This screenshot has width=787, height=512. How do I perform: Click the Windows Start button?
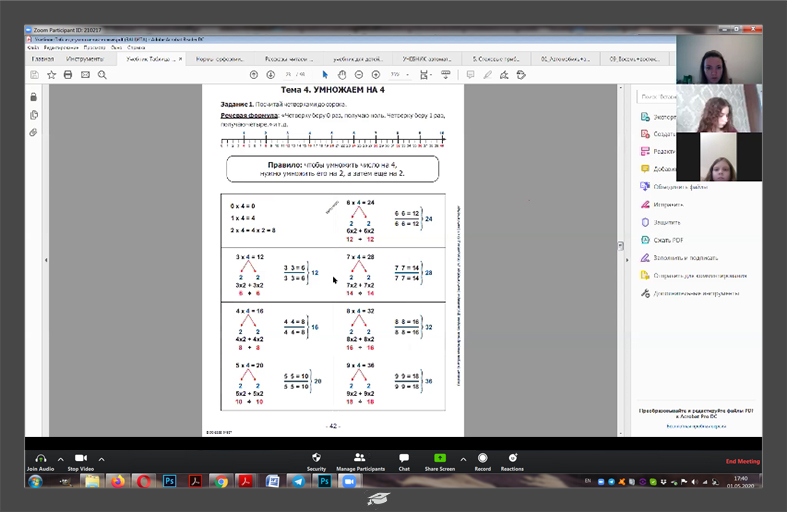click(x=35, y=482)
